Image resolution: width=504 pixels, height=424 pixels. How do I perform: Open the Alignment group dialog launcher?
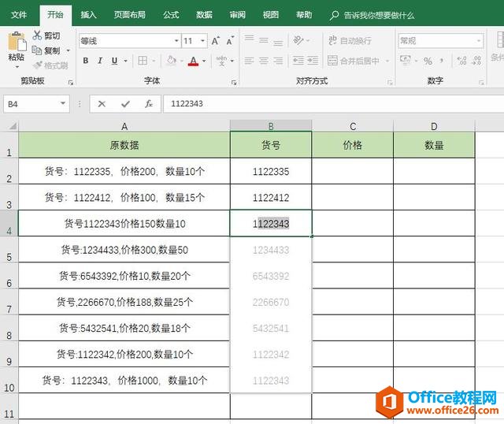click(390, 83)
